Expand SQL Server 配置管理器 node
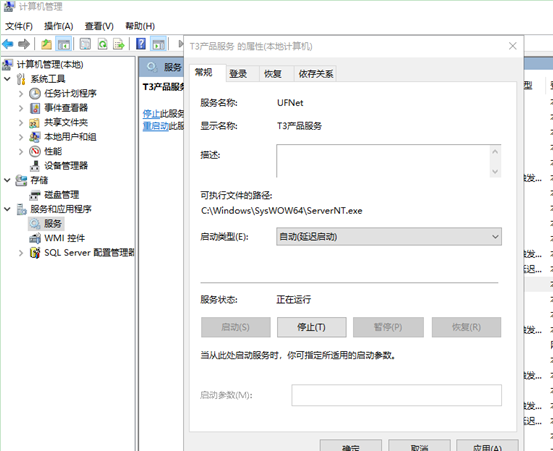553x451 pixels. tap(21, 252)
